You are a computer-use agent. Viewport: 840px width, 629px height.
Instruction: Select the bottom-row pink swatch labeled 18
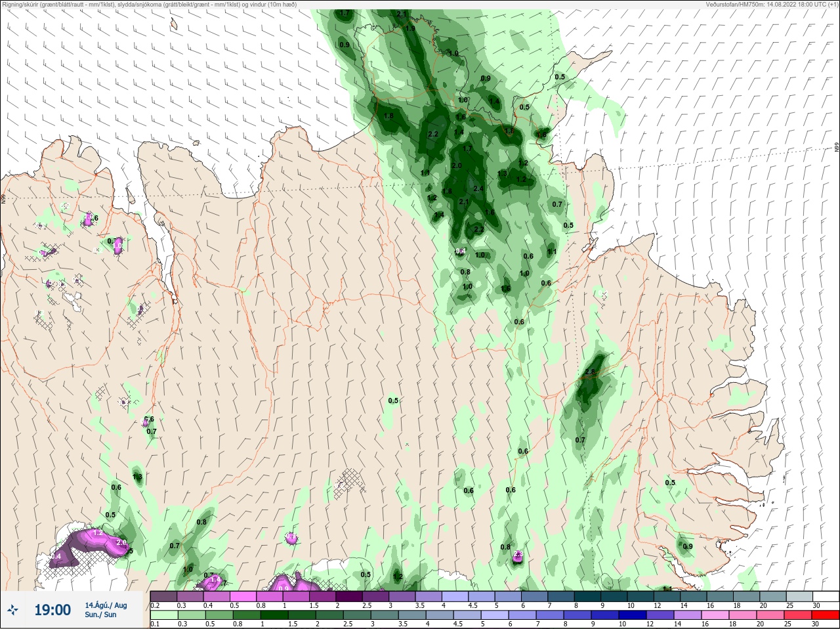pyautogui.click(x=742, y=615)
